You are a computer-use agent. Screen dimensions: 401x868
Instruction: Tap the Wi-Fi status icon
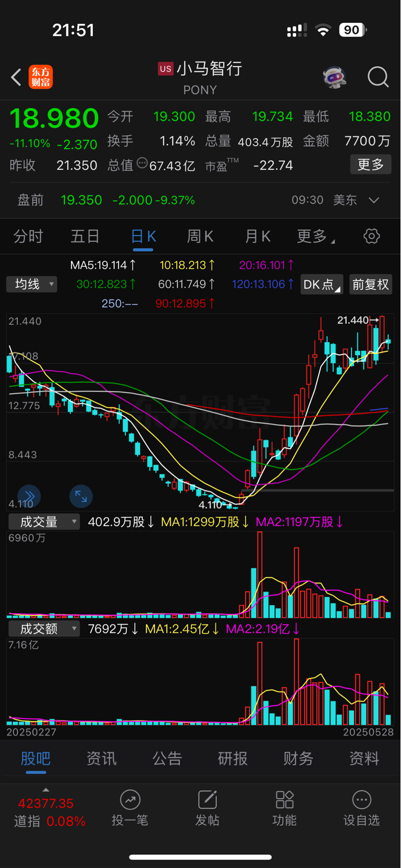point(323,31)
